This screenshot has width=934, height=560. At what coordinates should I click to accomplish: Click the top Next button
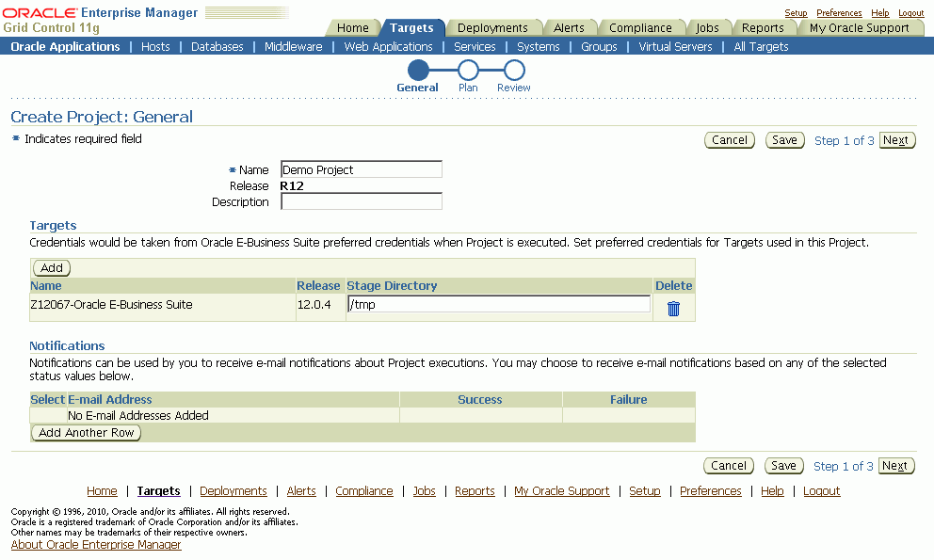coord(897,140)
